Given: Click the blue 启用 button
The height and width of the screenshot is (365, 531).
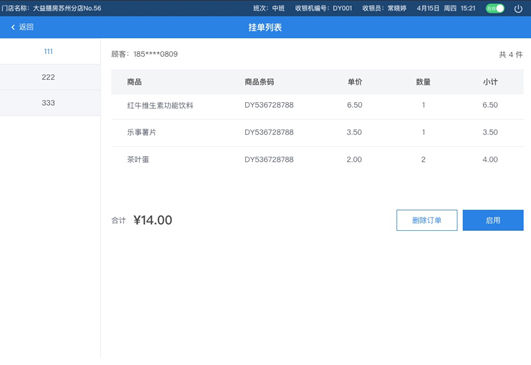Looking at the screenshot, I should tap(493, 220).
